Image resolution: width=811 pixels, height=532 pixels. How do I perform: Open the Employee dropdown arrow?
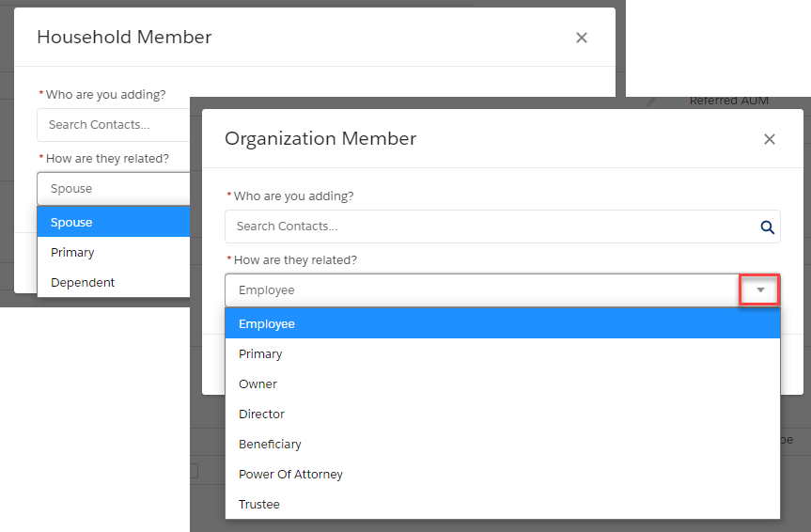coord(760,289)
